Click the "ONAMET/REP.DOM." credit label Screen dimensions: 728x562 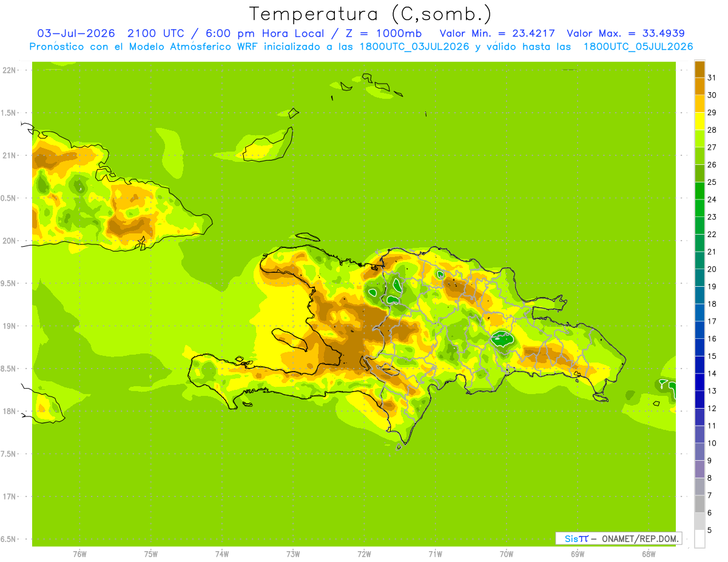(x=639, y=538)
